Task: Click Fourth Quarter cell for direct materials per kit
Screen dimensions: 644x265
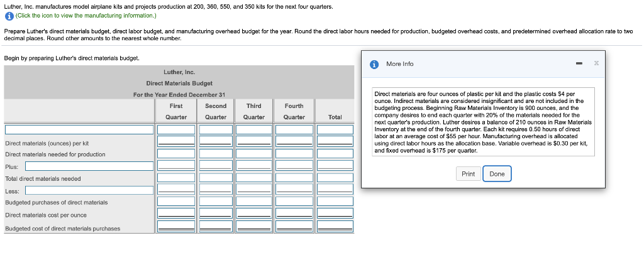Action: 294,141
